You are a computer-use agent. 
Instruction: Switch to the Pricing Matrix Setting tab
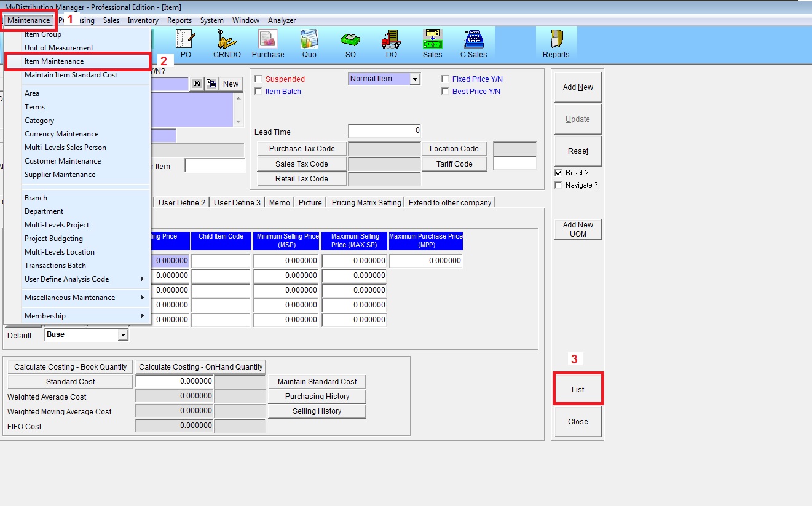click(x=366, y=203)
